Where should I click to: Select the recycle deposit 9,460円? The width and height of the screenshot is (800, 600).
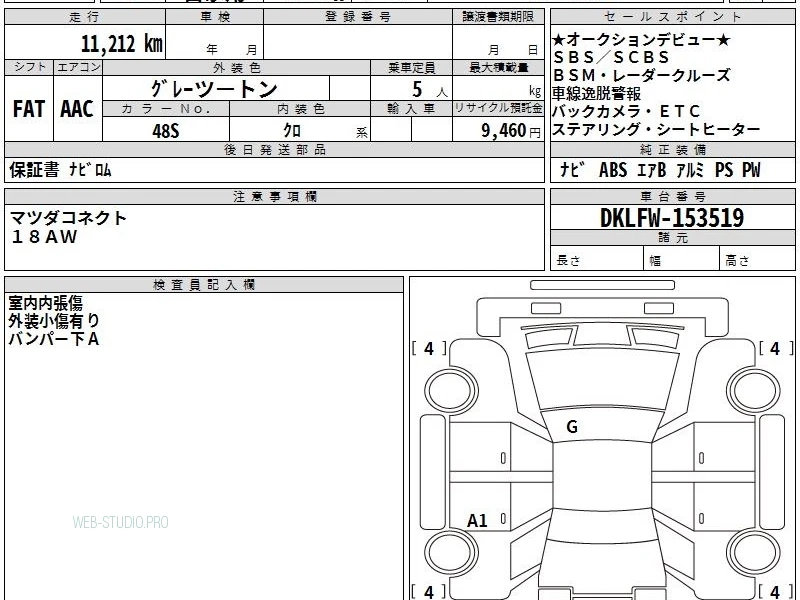tap(511, 131)
